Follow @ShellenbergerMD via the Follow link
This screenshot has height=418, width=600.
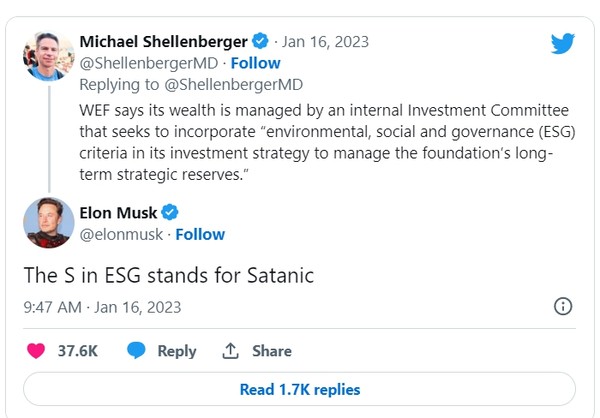pyautogui.click(x=256, y=63)
